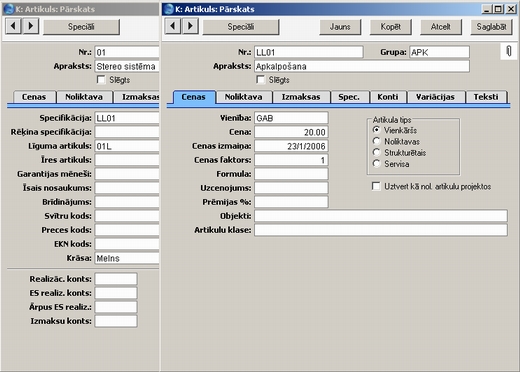This screenshot has height=372, width=520.
Task: Click the Objekti field
Action: 381,216
